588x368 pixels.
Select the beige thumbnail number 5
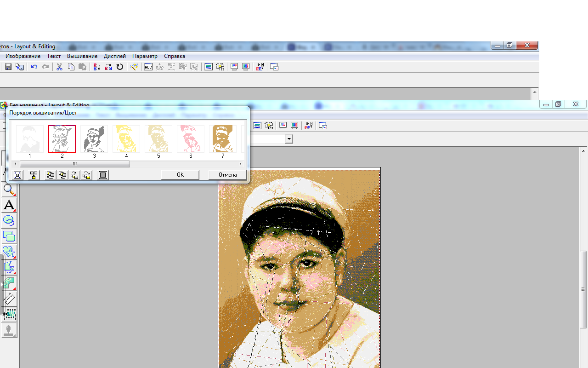158,139
